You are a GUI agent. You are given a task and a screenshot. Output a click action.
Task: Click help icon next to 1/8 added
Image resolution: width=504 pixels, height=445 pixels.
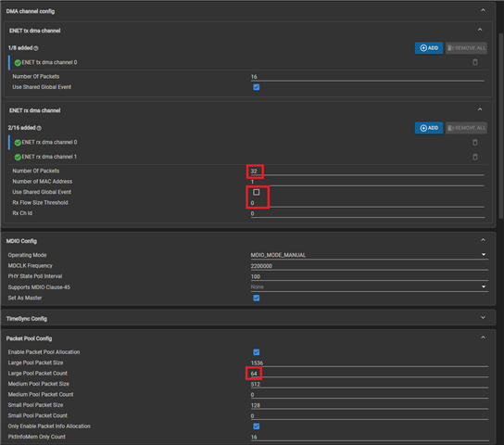click(36, 48)
